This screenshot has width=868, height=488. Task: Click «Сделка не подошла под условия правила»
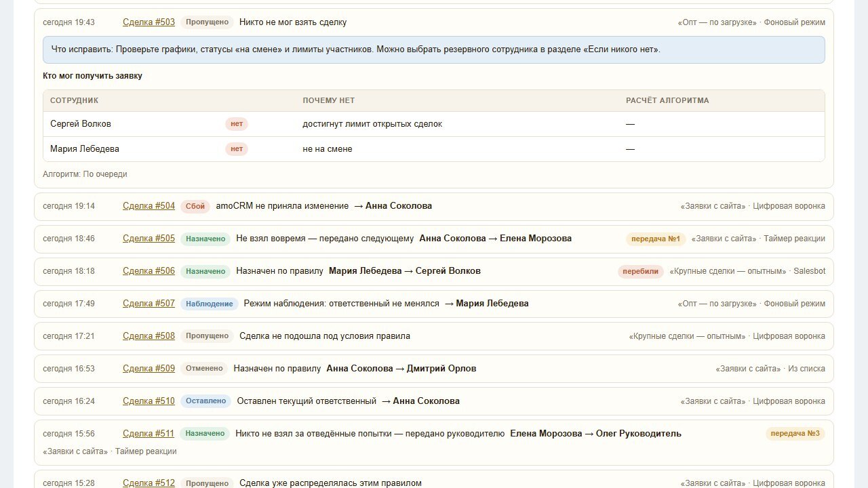click(325, 336)
